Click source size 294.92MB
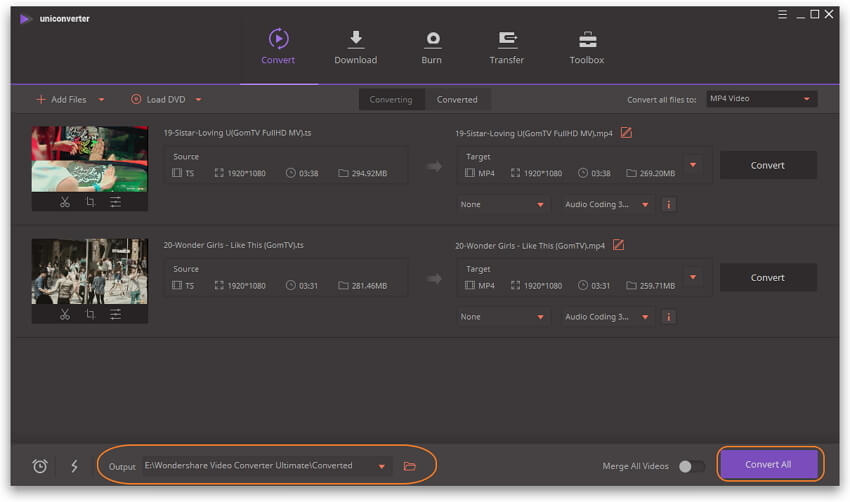The width and height of the screenshot is (850, 502). [x=363, y=173]
